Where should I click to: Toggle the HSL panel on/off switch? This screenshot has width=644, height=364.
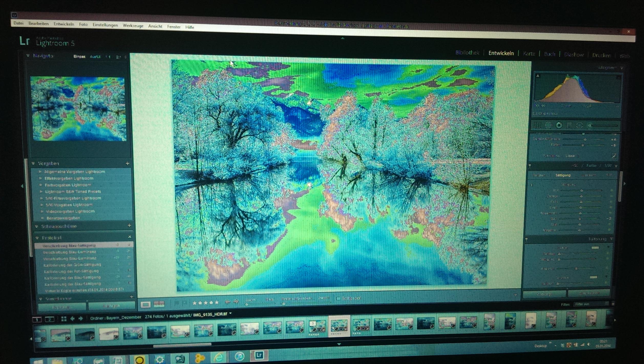point(530,166)
